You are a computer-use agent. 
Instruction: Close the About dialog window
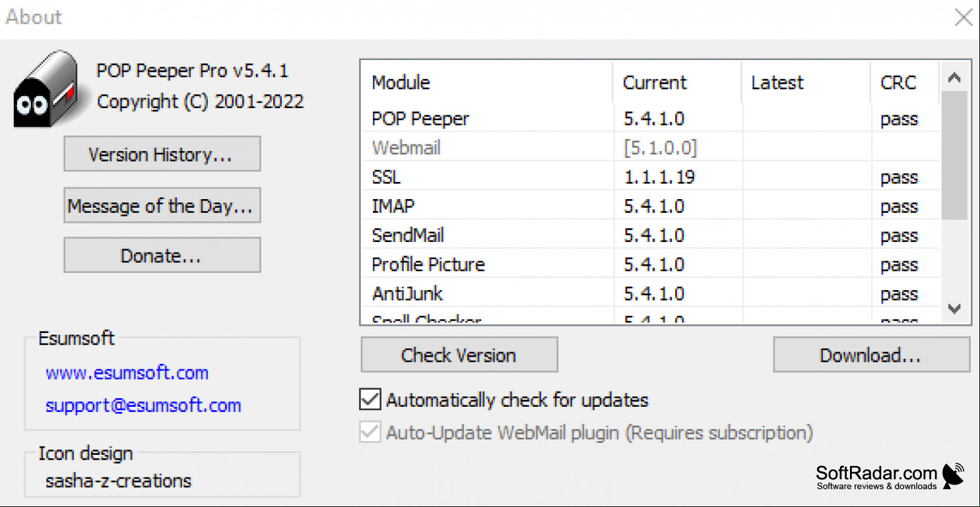(x=964, y=18)
